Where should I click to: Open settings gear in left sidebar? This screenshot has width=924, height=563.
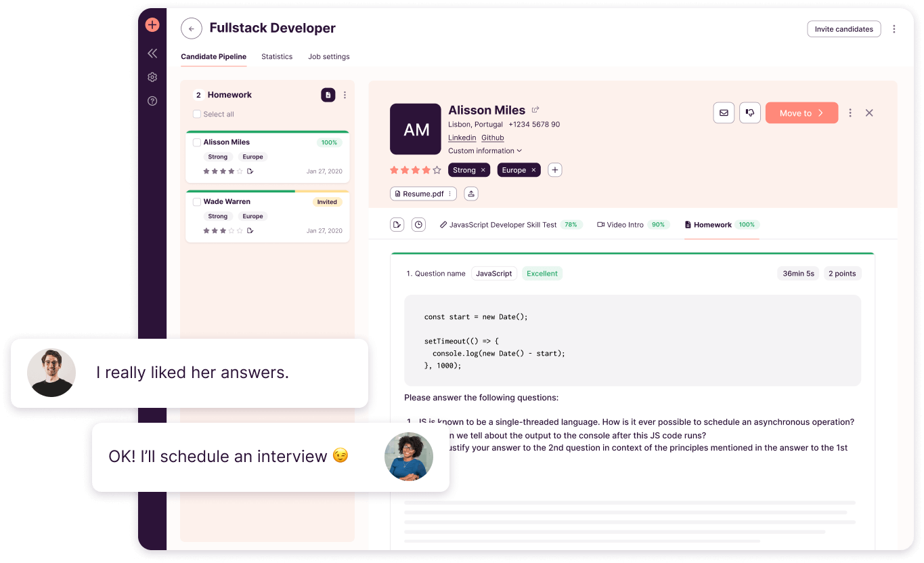[152, 77]
